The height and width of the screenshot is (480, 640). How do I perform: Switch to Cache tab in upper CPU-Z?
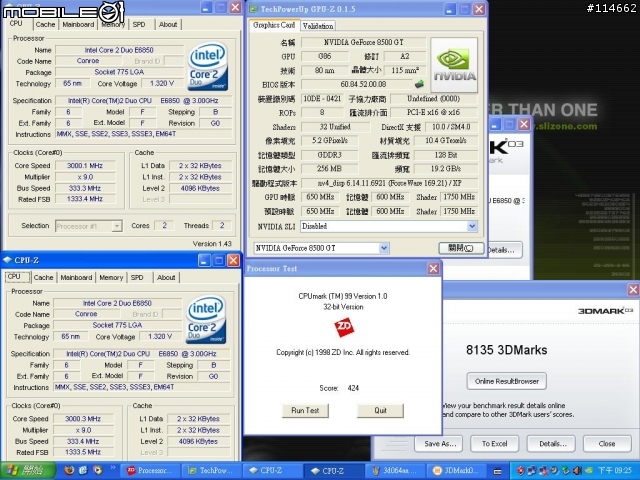[x=45, y=24]
